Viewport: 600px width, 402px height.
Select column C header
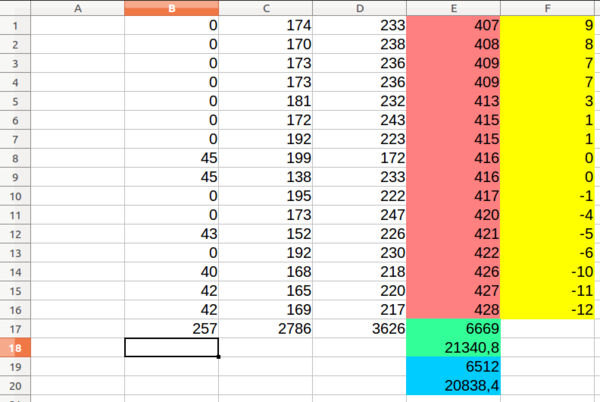point(266,8)
